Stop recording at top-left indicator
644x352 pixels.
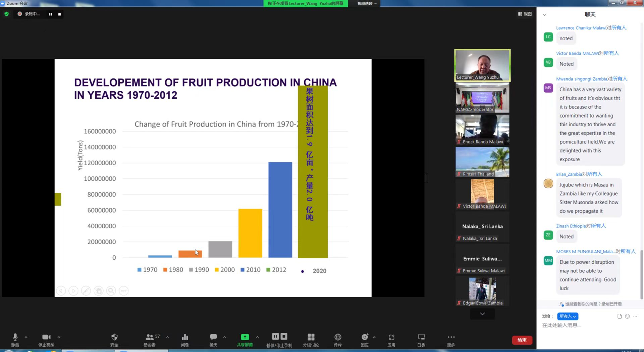click(59, 14)
